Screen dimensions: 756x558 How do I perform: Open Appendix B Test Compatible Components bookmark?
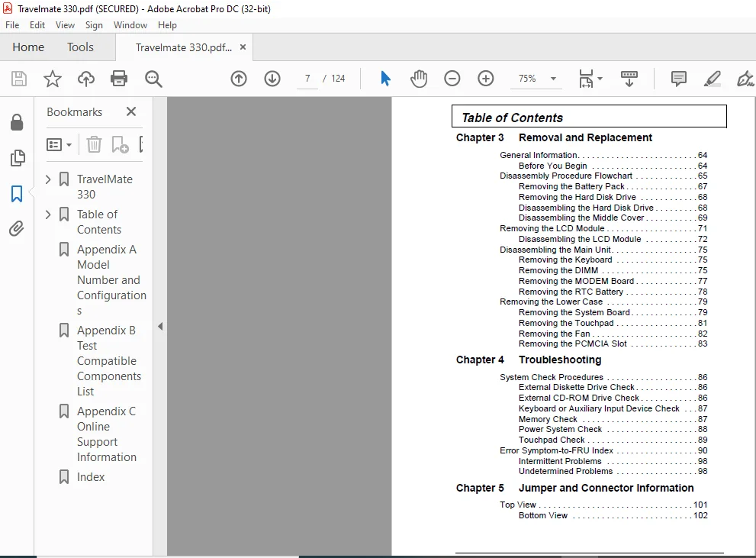(109, 361)
